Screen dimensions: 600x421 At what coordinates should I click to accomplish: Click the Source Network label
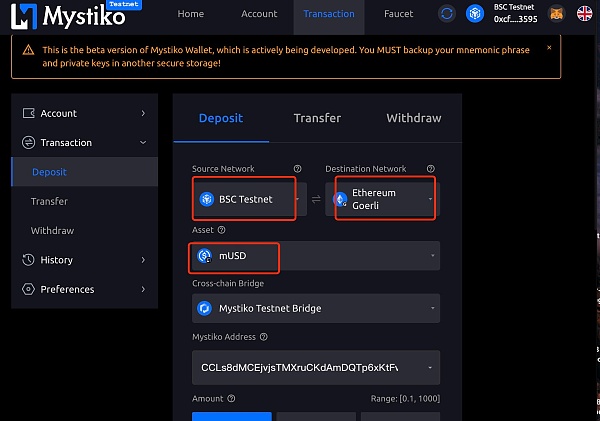(x=223, y=169)
